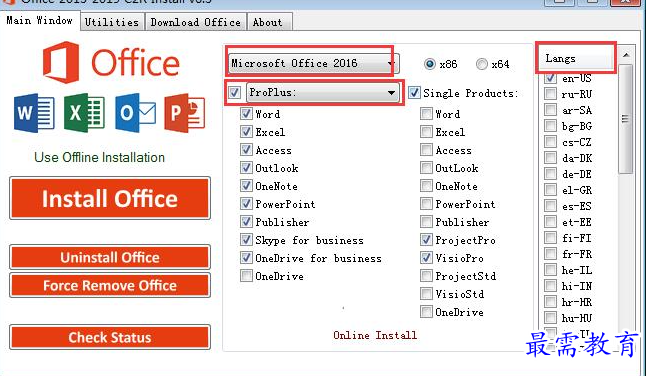Image resolution: width=647 pixels, height=376 pixels.
Task: Check PowerPoint under Single Products
Action: [x=426, y=203]
